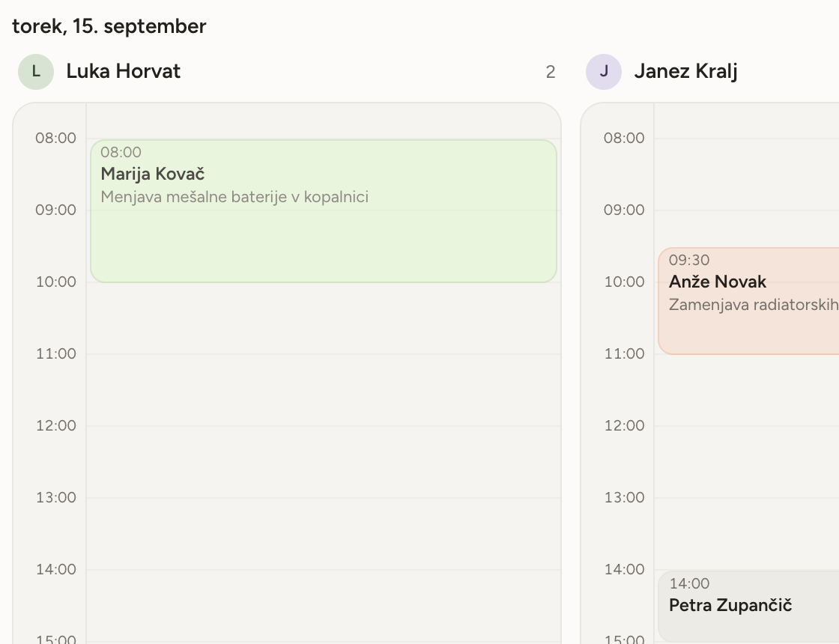This screenshot has width=839, height=644.
Task: Click the torek, 15. september date heading
Action: 109,26
